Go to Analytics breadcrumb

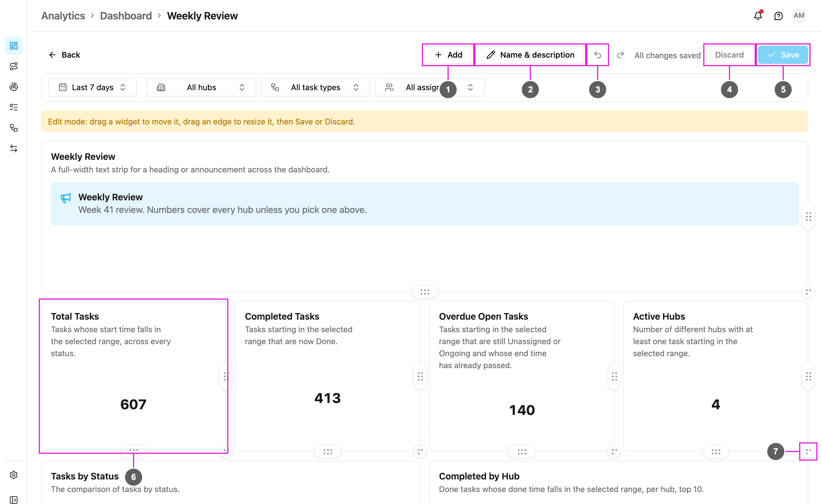pos(63,16)
